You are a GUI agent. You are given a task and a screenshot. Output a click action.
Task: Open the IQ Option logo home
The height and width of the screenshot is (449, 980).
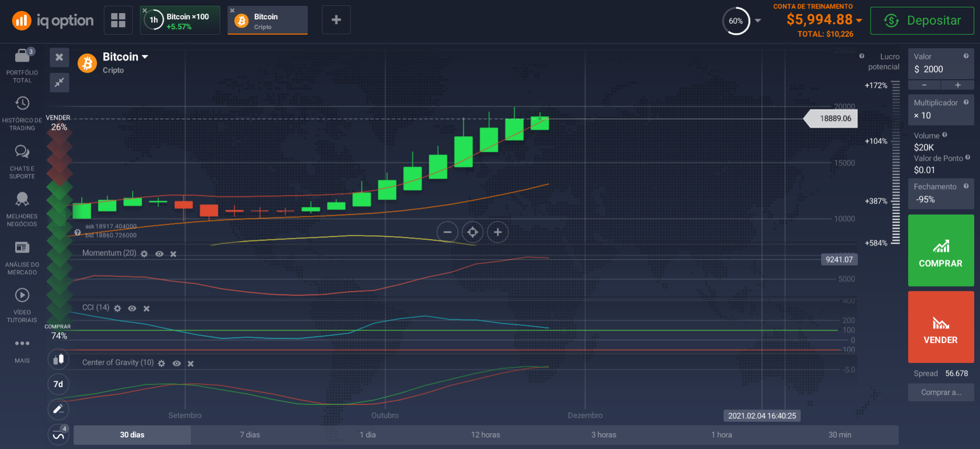point(52,20)
